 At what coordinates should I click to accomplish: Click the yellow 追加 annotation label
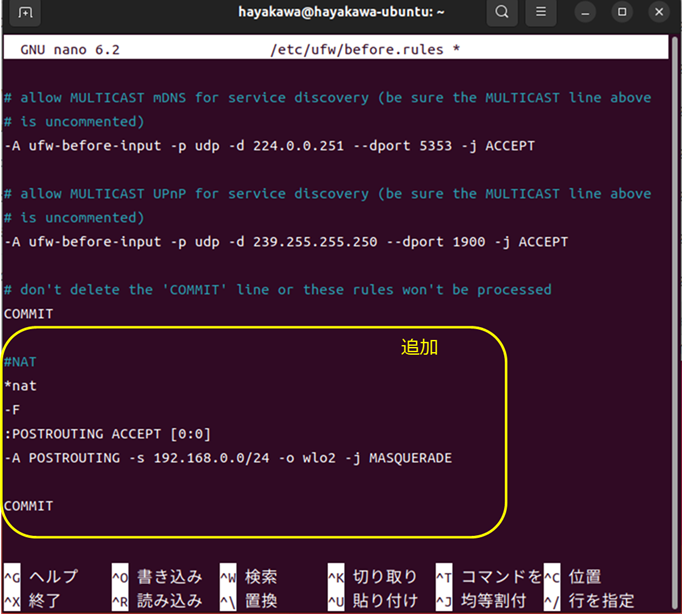click(419, 347)
